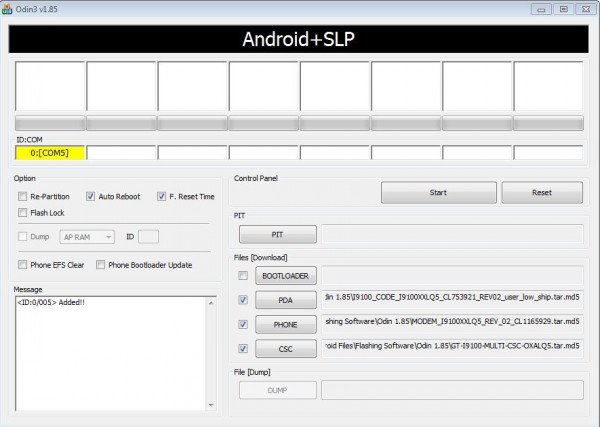Click the BOOTLOADER browse button

pyautogui.click(x=286, y=276)
